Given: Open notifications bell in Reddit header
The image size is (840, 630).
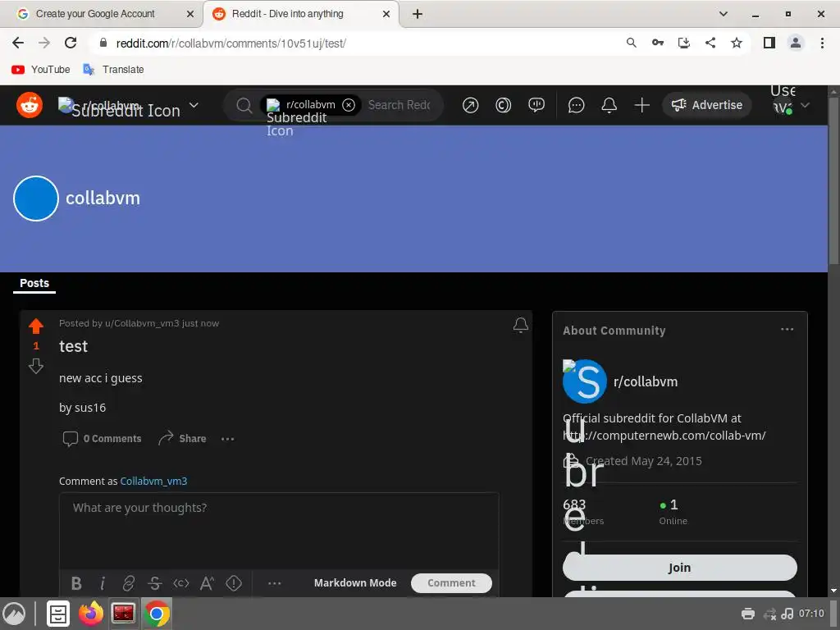Looking at the screenshot, I should click(x=609, y=105).
